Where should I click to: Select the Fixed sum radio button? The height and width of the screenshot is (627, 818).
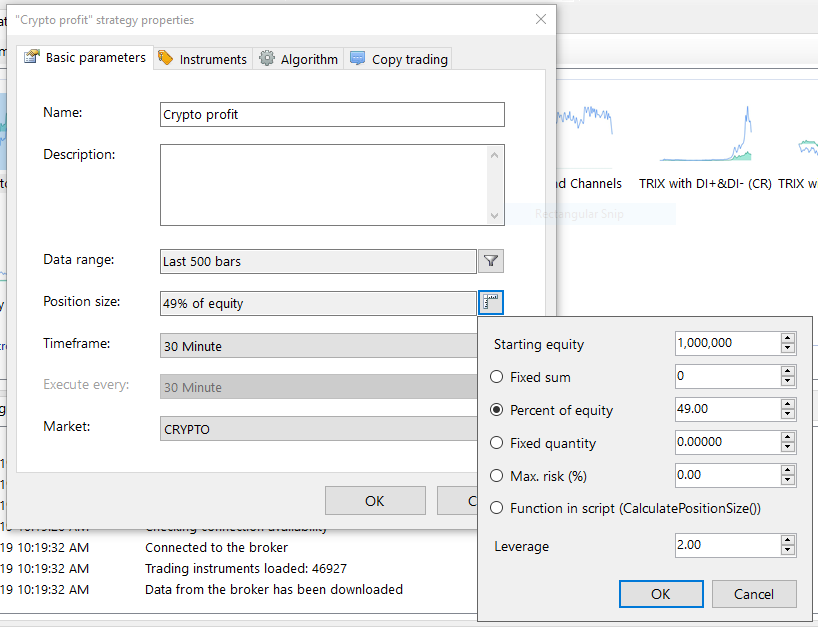pos(497,377)
